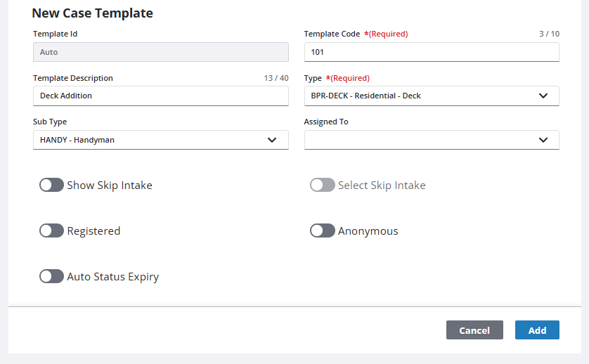Enable the Auto Status Expiry toggle
This screenshot has height=364, width=589.
(x=51, y=276)
